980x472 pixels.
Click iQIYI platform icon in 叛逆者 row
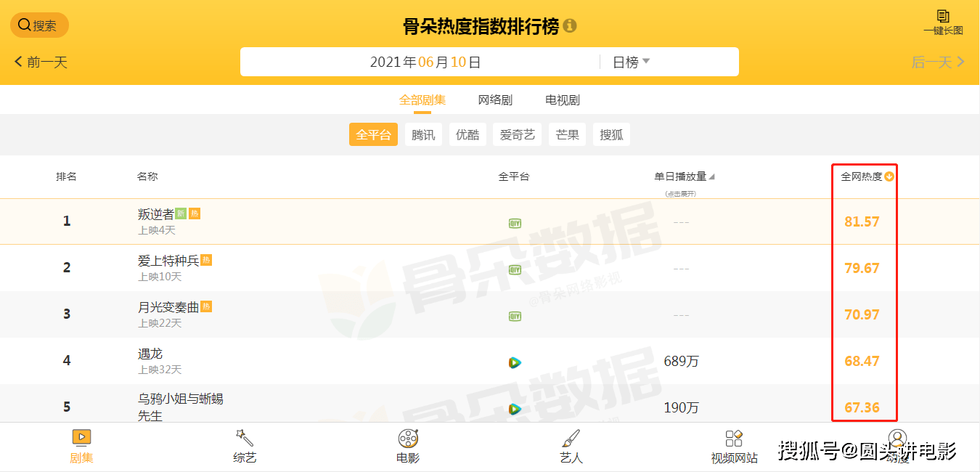pos(515,223)
